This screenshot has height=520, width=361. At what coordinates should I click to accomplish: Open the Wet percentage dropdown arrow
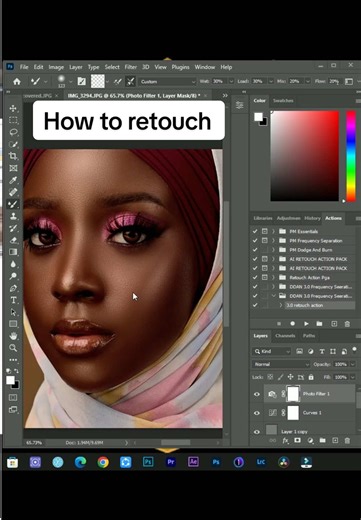click(231, 81)
